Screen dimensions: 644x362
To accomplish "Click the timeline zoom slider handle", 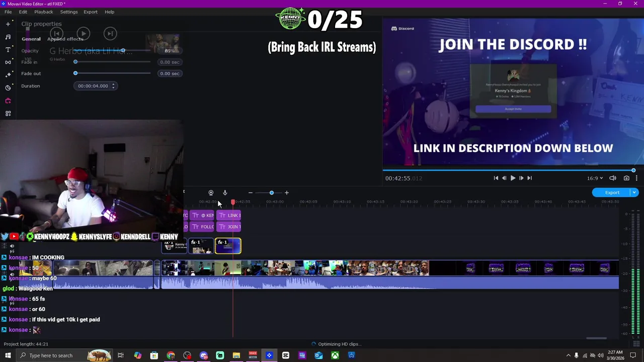I will [x=272, y=193].
